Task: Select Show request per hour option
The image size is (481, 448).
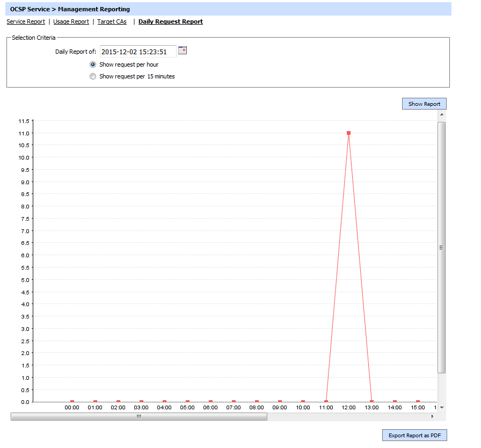Action: 93,64
